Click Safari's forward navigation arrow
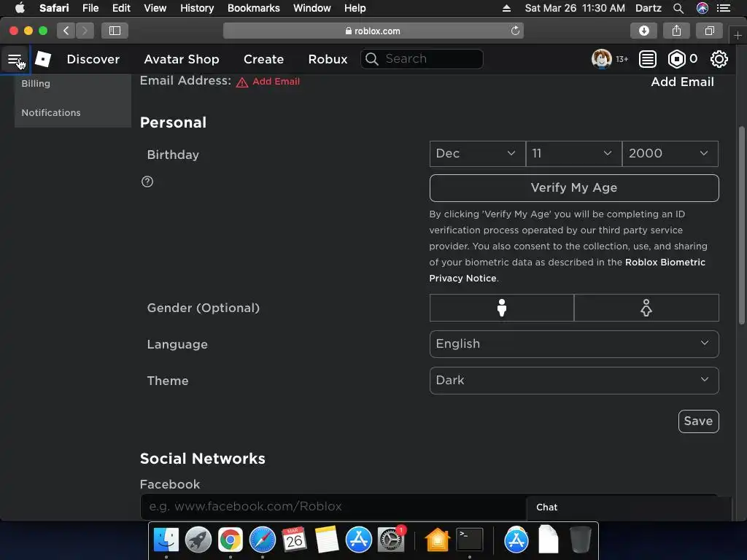Image resolution: width=747 pixels, height=560 pixels. 85,31
